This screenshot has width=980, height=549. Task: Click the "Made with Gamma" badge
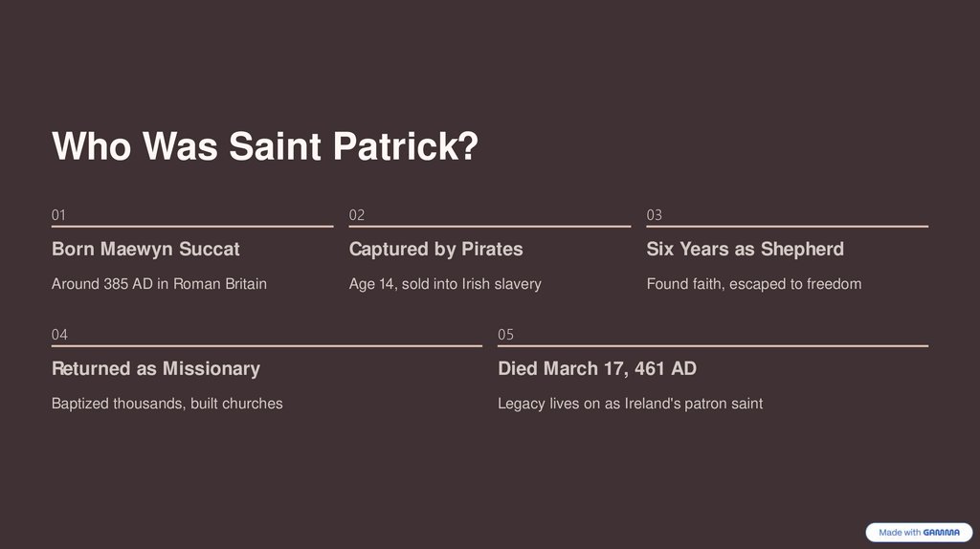coord(918,533)
